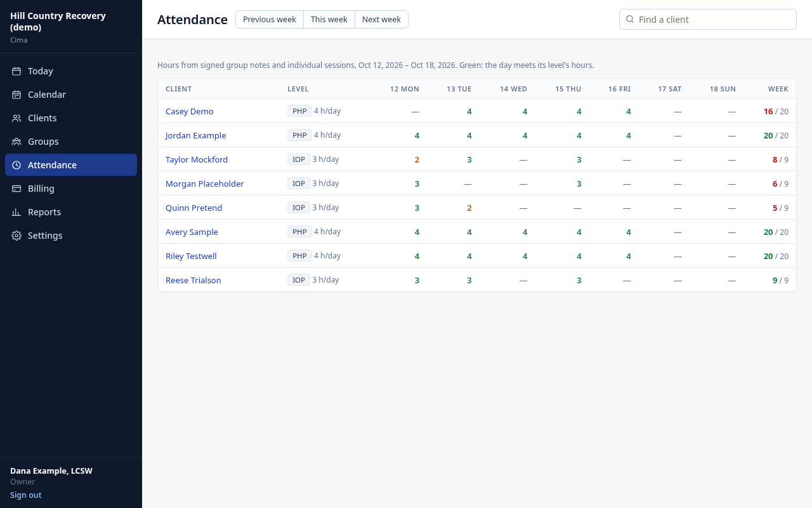The image size is (812, 508).
Task: Show the Previous week attendance
Action: (270, 19)
